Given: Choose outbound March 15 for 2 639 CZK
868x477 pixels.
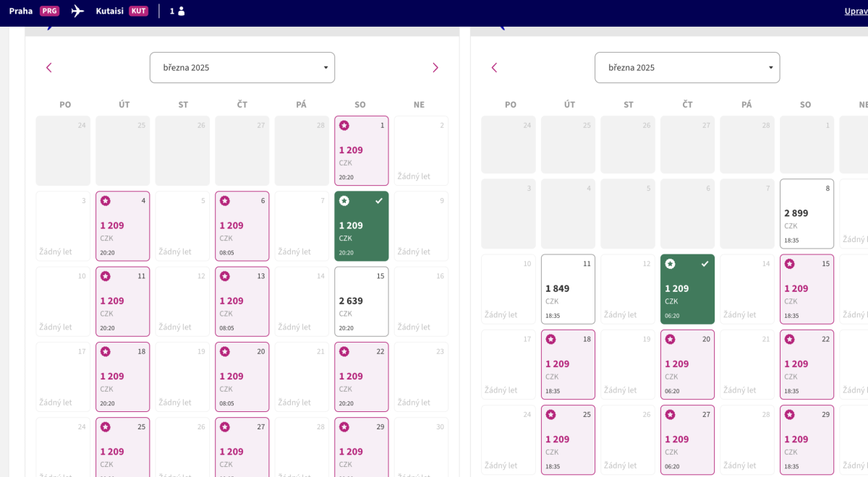Looking at the screenshot, I should click(361, 301).
